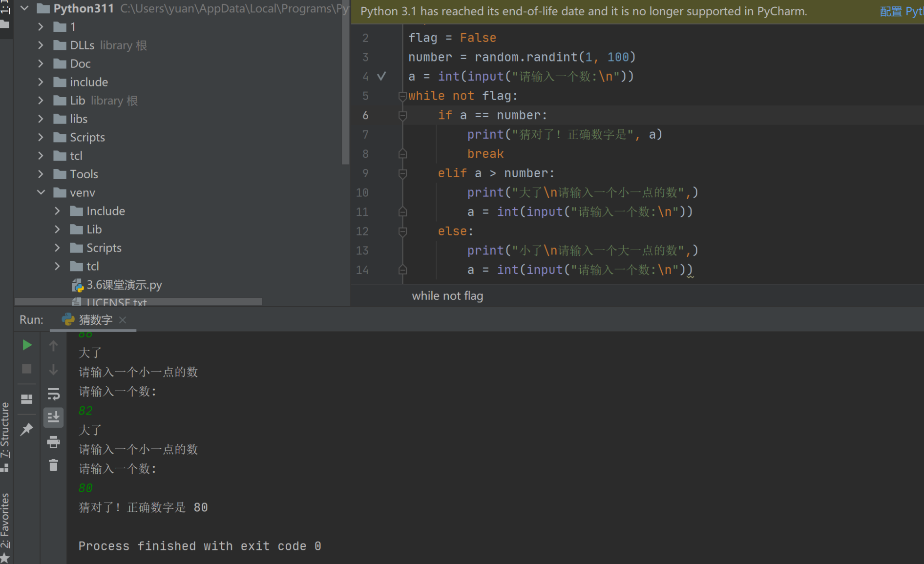Toggle the Pin Tab icon in Run panel

point(27,429)
